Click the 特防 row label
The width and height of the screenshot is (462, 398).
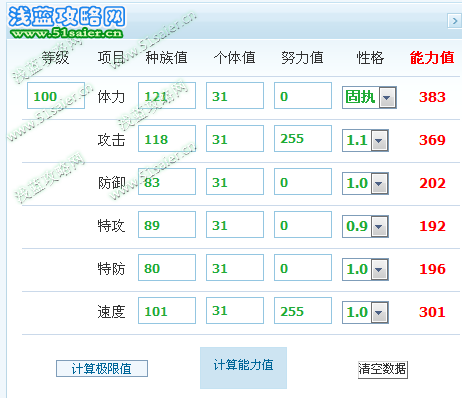point(111,269)
